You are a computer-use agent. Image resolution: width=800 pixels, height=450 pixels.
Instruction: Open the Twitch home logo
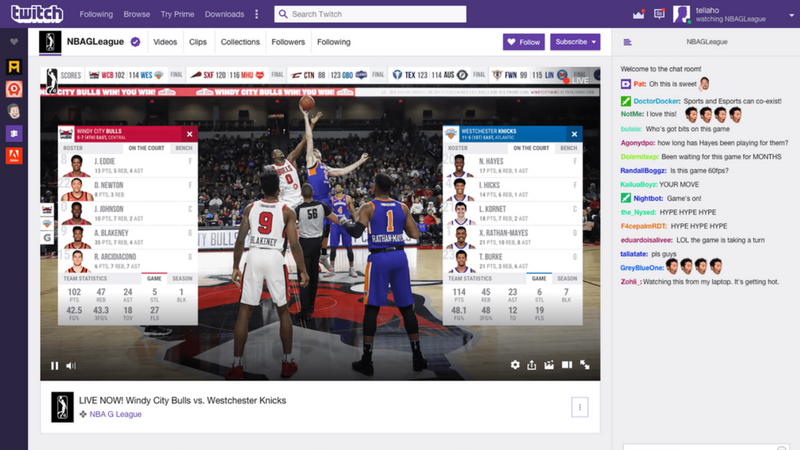pyautogui.click(x=37, y=13)
